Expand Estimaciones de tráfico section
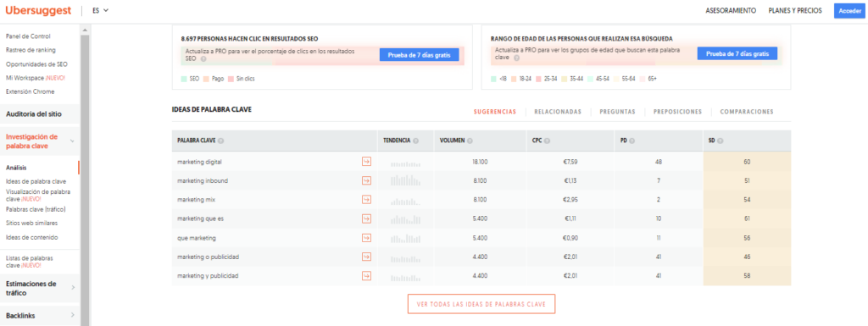 [73, 288]
